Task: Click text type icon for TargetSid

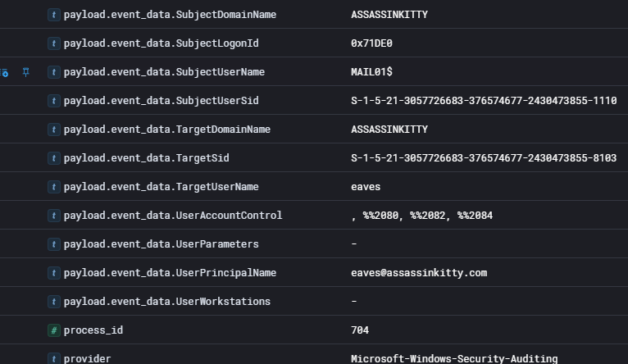Action: [x=54, y=158]
